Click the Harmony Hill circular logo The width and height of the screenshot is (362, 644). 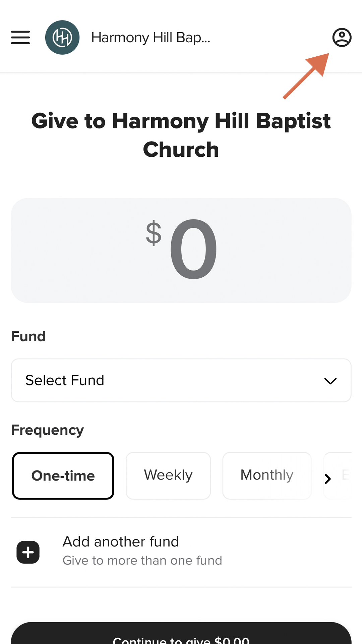pyautogui.click(x=62, y=38)
